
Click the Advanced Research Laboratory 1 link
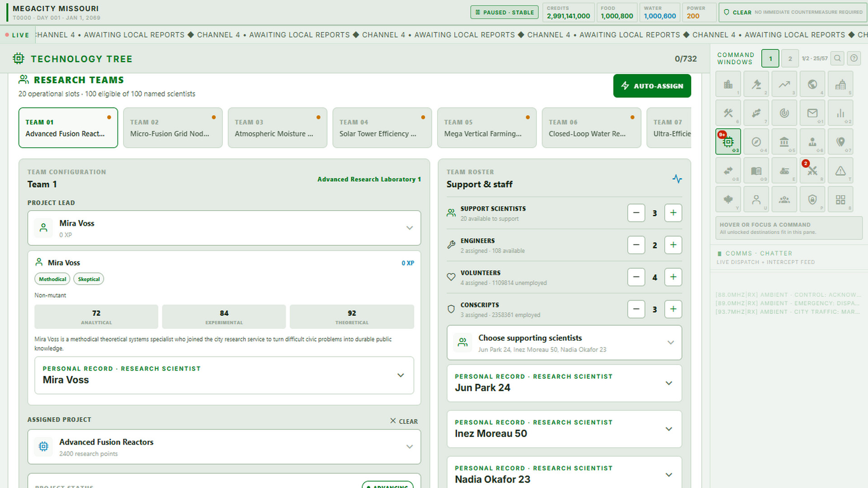click(x=369, y=179)
